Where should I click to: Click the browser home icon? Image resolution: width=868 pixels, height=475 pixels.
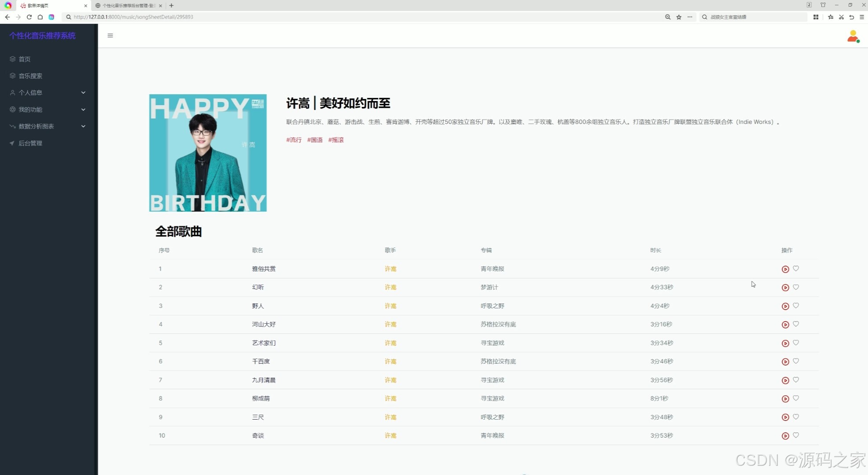click(x=40, y=17)
